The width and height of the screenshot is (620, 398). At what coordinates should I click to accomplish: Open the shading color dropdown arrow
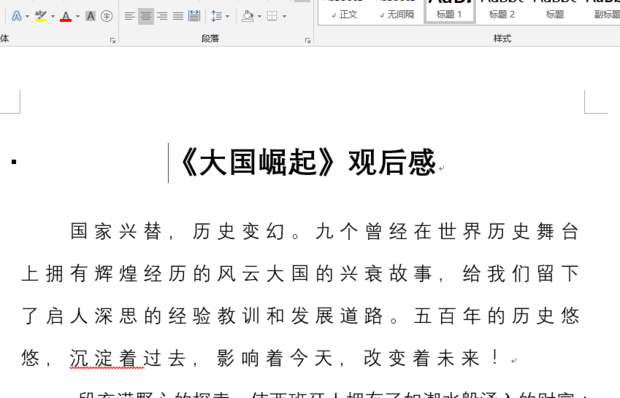coord(259,16)
